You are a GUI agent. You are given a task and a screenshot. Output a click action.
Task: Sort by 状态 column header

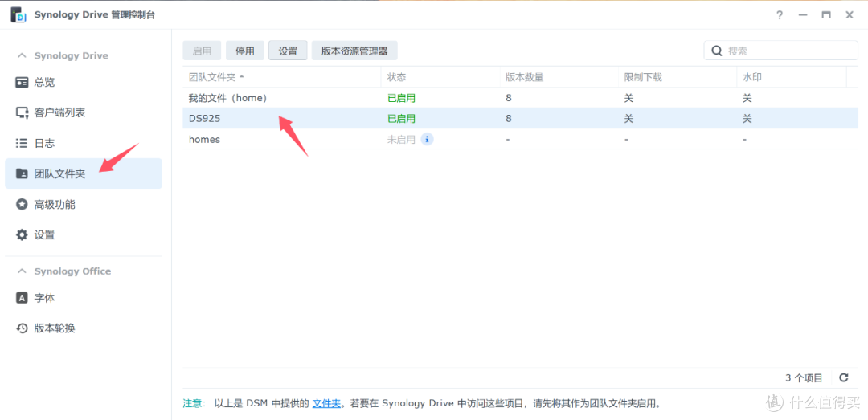[x=440, y=77]
